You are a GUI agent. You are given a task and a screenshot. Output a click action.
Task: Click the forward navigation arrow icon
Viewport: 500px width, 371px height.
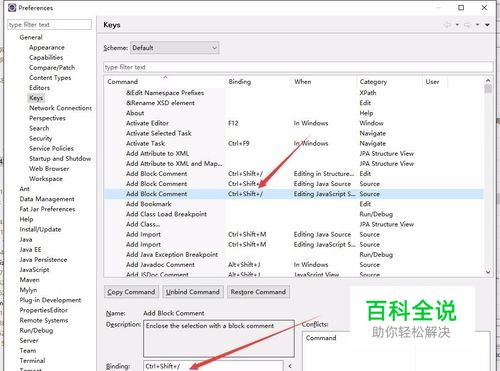(468, 25)
